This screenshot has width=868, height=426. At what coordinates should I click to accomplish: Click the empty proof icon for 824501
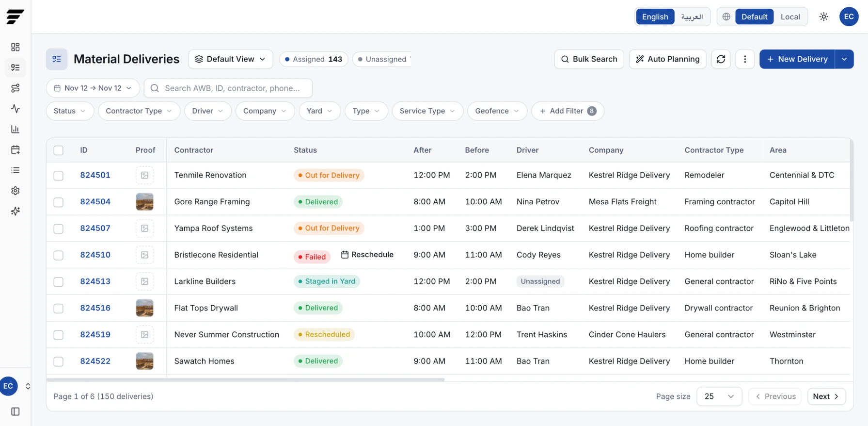(x=144, y=175)
